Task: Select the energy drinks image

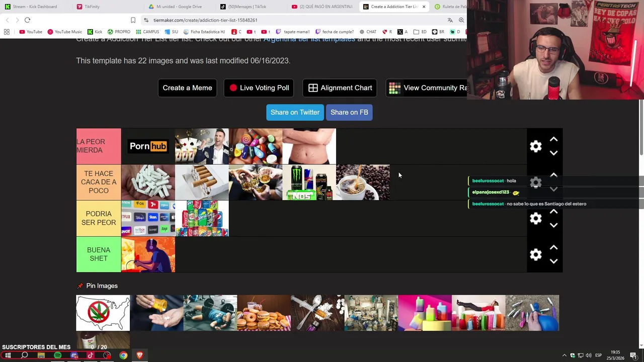Action: click(309, 182)
